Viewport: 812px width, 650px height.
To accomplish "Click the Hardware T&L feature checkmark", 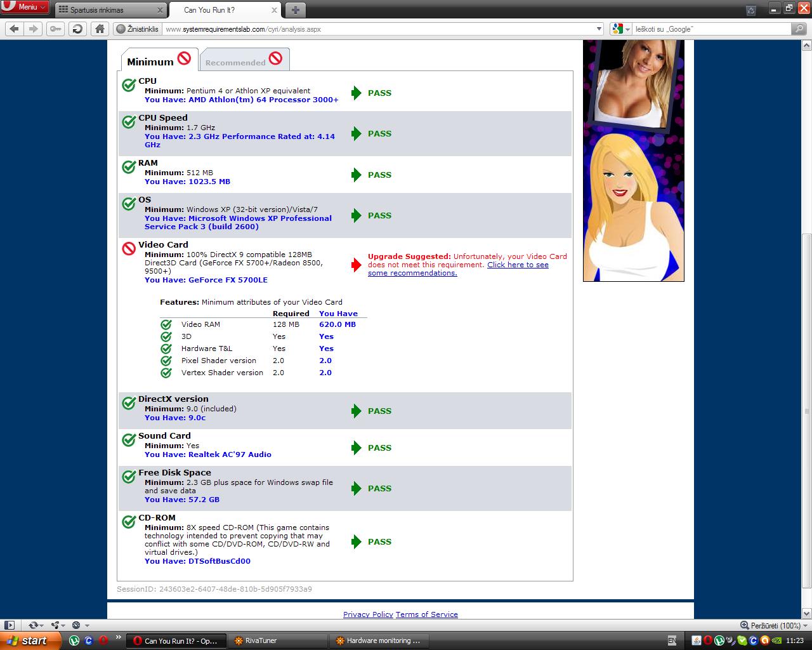I will point(166,348).
